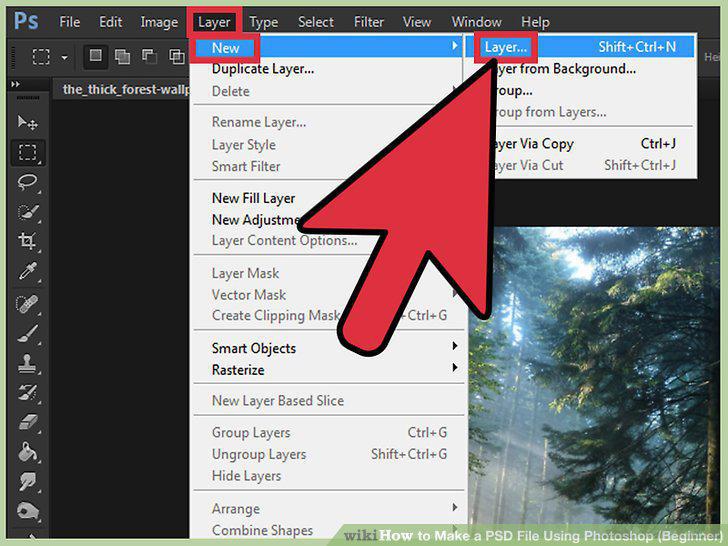Click Layer Content Options... entry
Image resolution: width=728 pixels, height=546 pixels.
pos(328,240)
